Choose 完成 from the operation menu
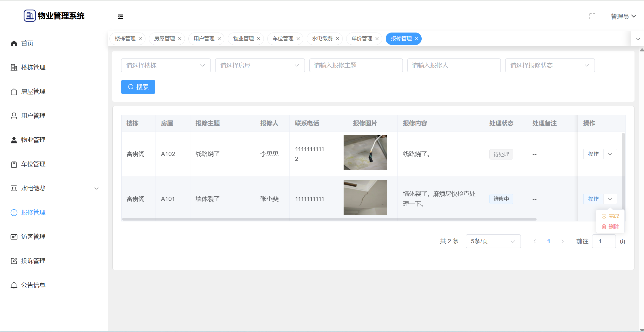 [610, 216]
